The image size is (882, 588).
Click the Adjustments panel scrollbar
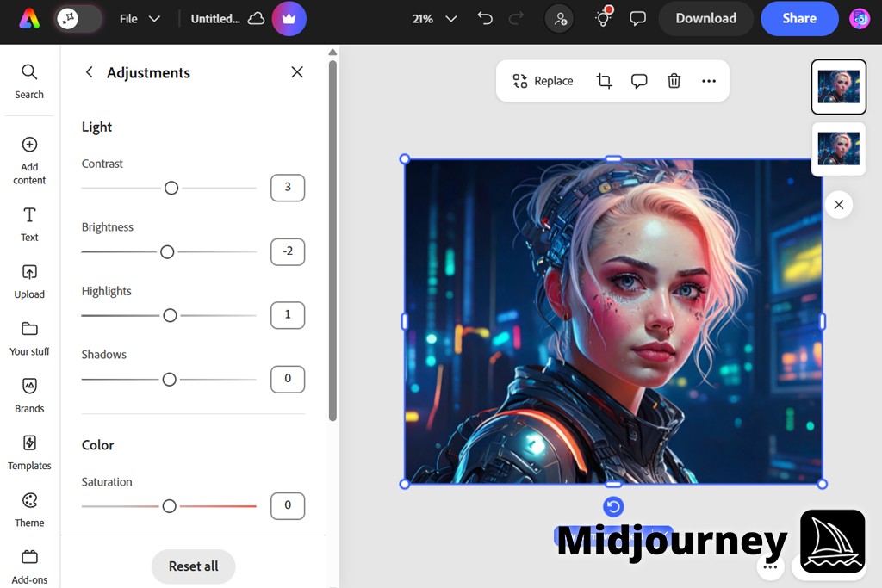[x=332, y=240]
